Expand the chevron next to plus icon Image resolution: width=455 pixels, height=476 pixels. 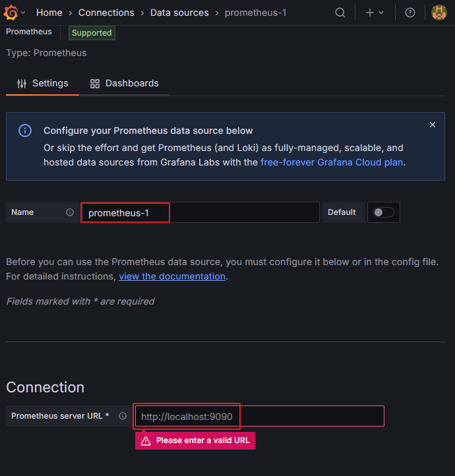381,13
